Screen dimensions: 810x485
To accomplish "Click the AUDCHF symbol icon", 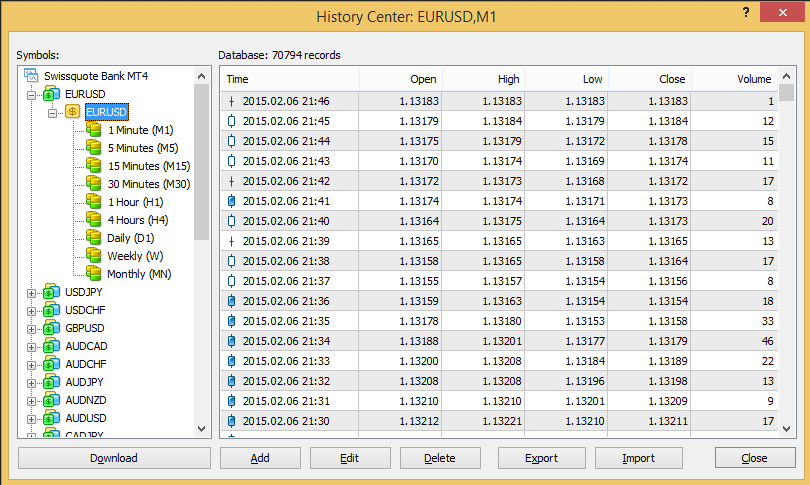I will click(x=51, y=364).
